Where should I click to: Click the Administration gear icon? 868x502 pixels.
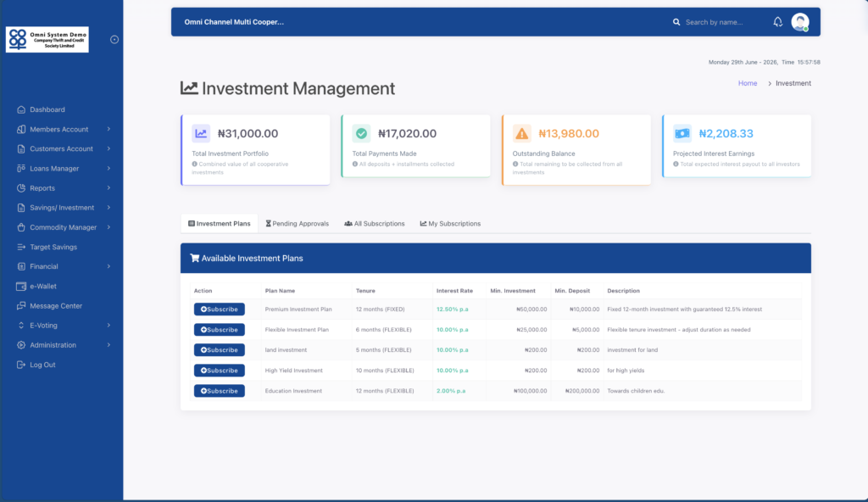coord(21,345)
